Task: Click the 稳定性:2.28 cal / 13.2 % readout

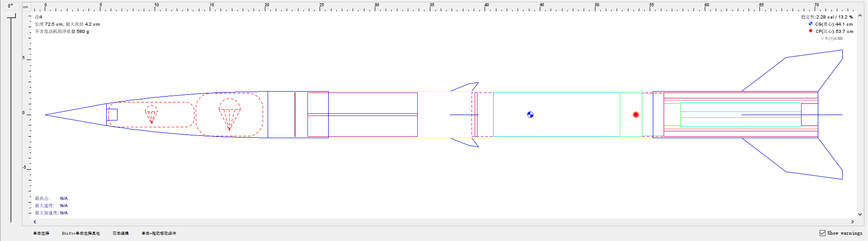Action: click(x=827, y=17)
